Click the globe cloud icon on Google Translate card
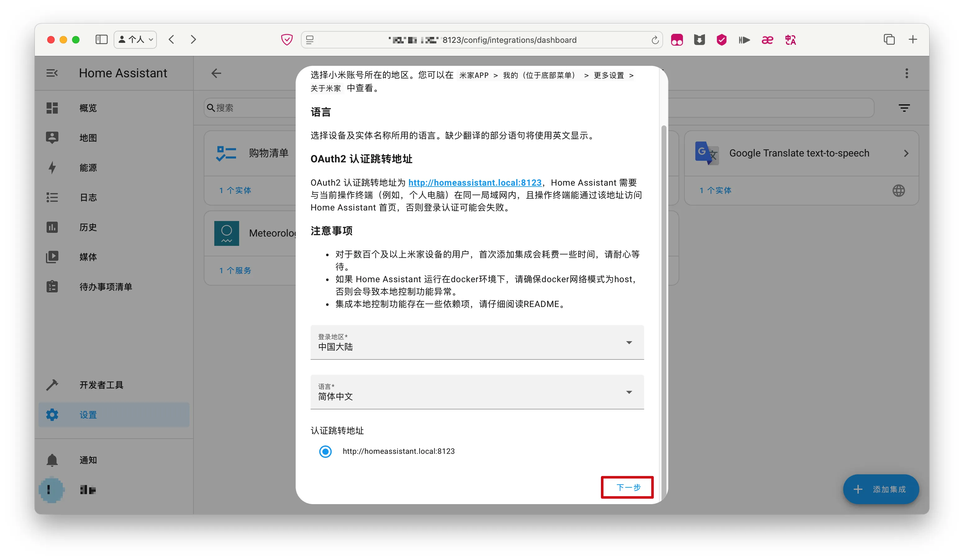Image resolution: width=964 pixels, height=560 pixels. 898,190
